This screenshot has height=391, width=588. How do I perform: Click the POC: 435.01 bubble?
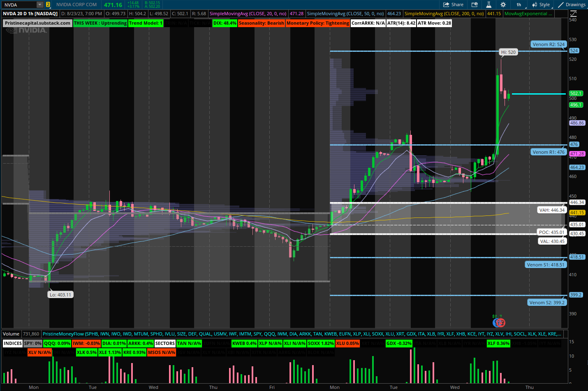(x=552, y=232)
